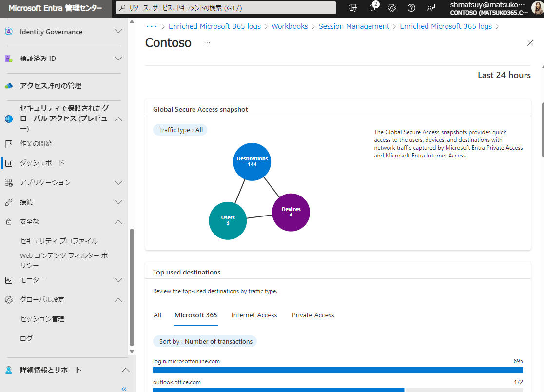
Task: Select the All destinations tab
Action: pos(157,315)
